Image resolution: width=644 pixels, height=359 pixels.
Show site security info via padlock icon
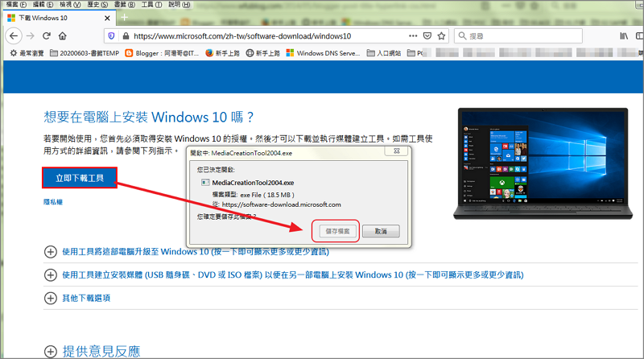point(126,36)
